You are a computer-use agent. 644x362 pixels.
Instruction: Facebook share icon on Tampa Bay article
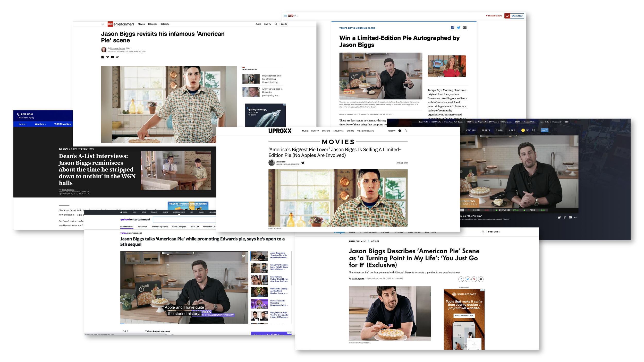tap(453, 28)
